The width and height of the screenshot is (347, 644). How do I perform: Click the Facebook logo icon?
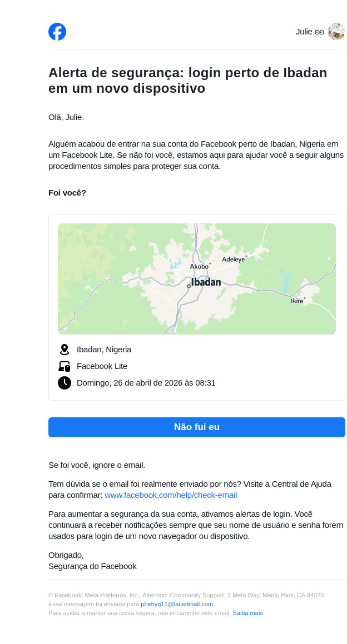[x=57, y=32]
